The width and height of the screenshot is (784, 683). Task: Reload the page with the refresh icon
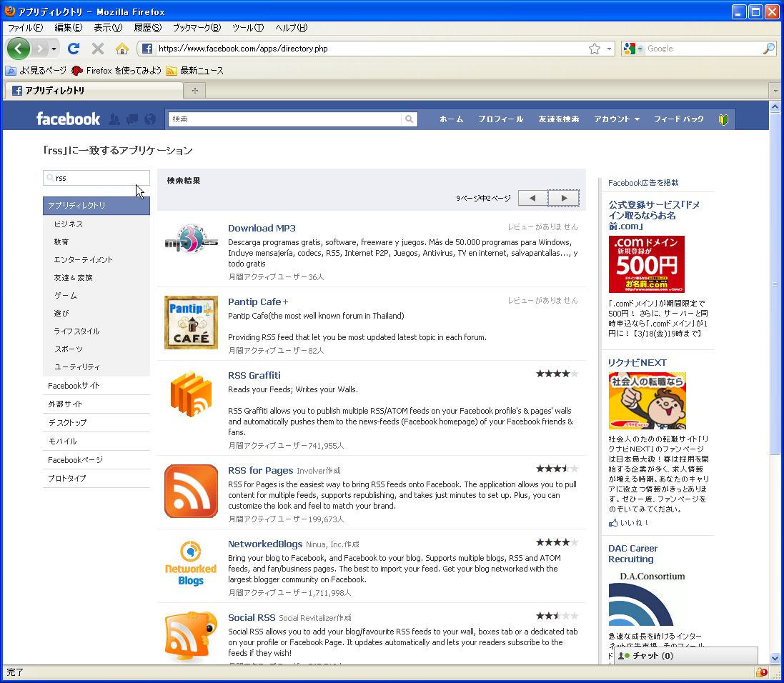click(x=74, y=49)
